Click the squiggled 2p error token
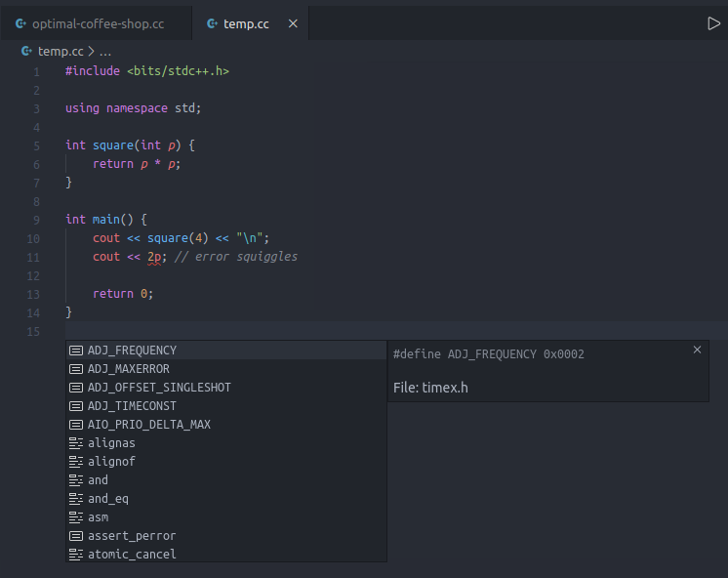The height and width of the screenshot is (578, 728). 154,257
